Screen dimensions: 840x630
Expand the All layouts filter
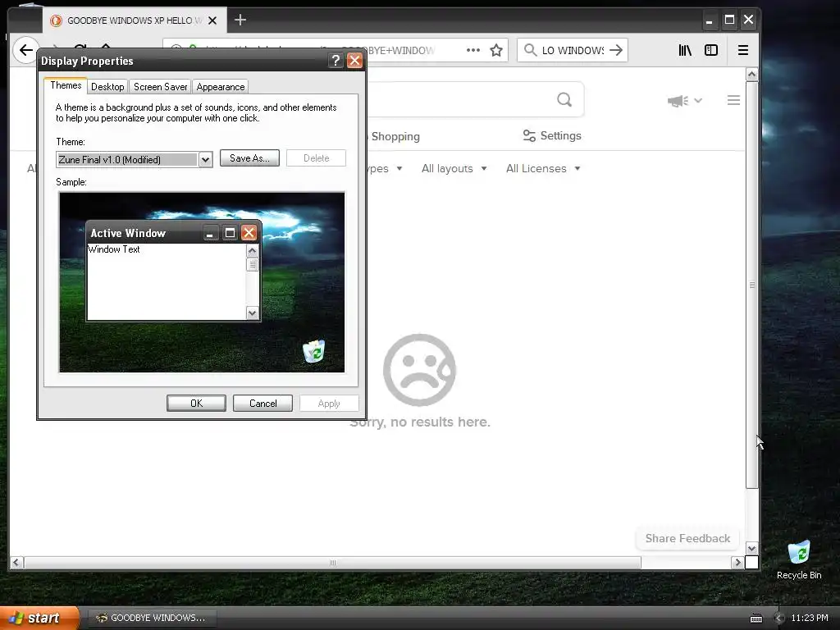coord(454,169)
